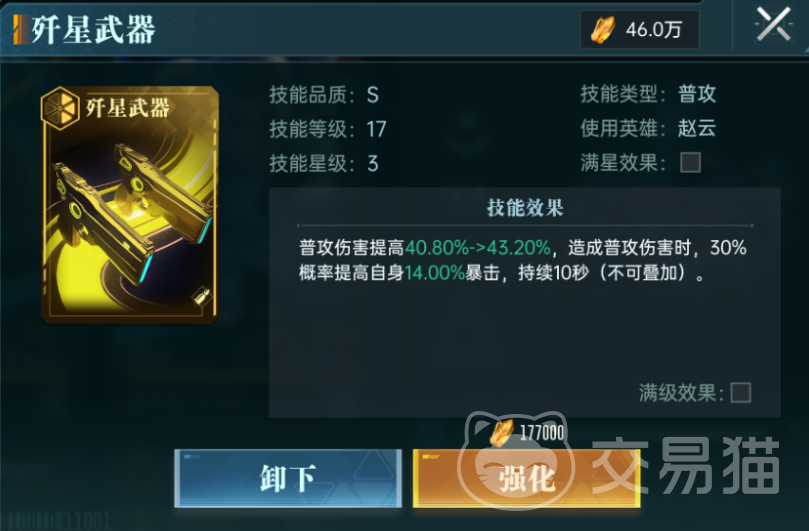Tap the 177000 upgrade cost value
809x531 pixels.
542,433
